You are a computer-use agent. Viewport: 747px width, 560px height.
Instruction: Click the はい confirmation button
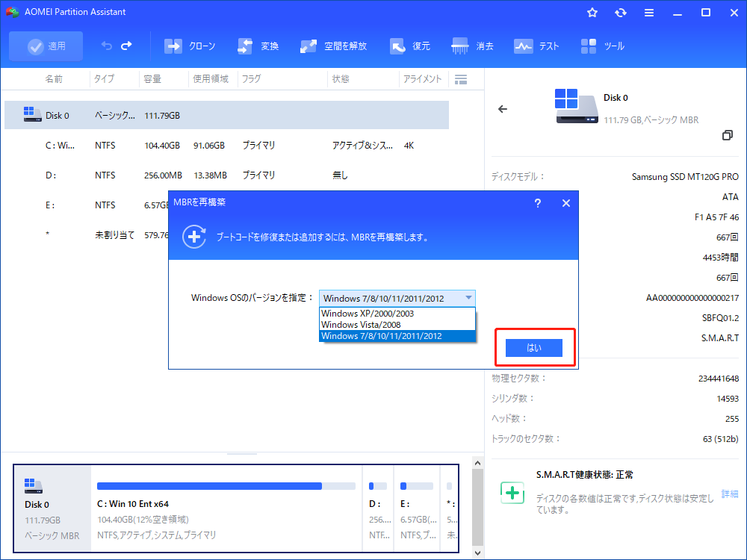534,348
